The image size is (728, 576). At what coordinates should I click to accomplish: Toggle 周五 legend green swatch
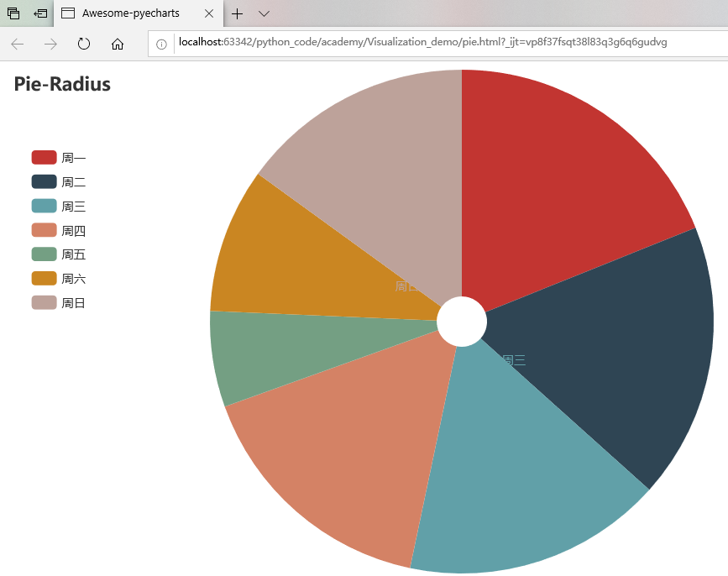click(x=45, y=254)
